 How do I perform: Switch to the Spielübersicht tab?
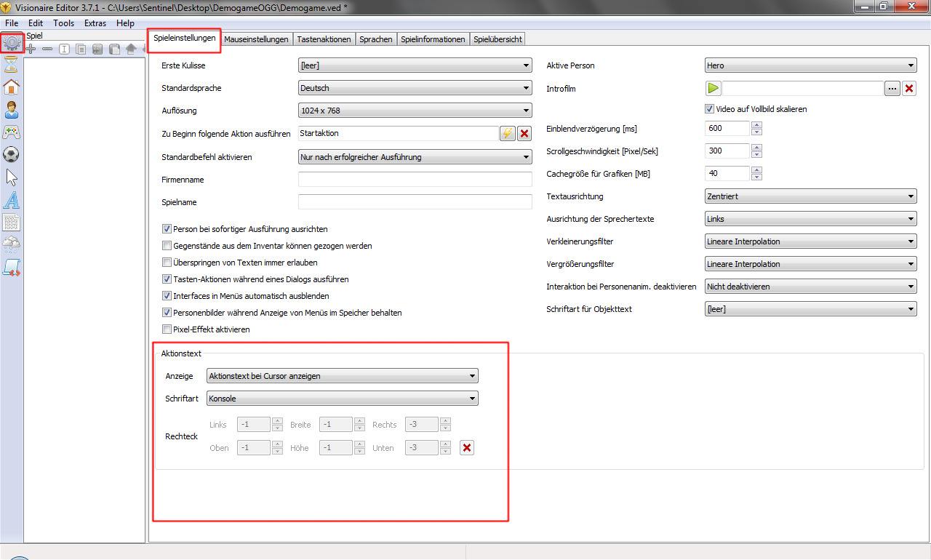(498, 39)
